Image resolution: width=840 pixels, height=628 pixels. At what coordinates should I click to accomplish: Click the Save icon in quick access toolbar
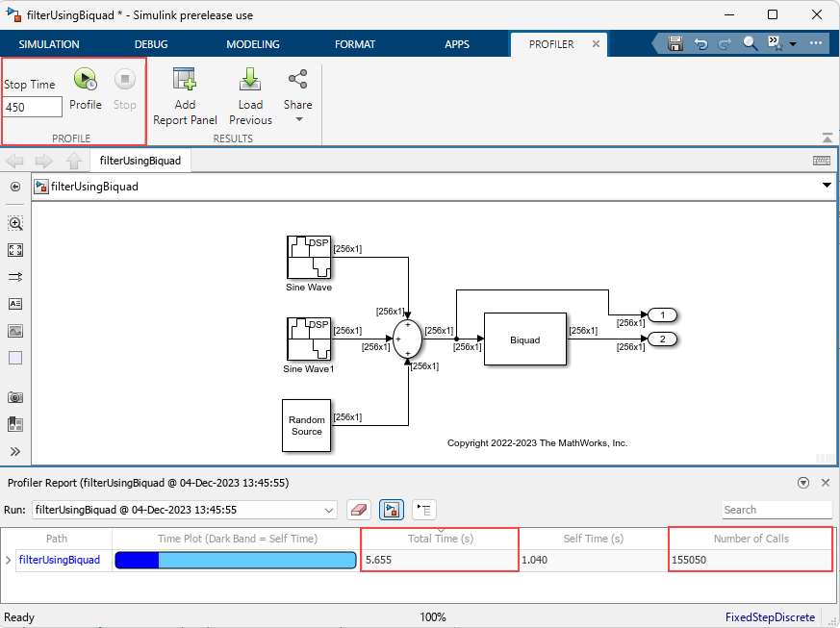675,44
